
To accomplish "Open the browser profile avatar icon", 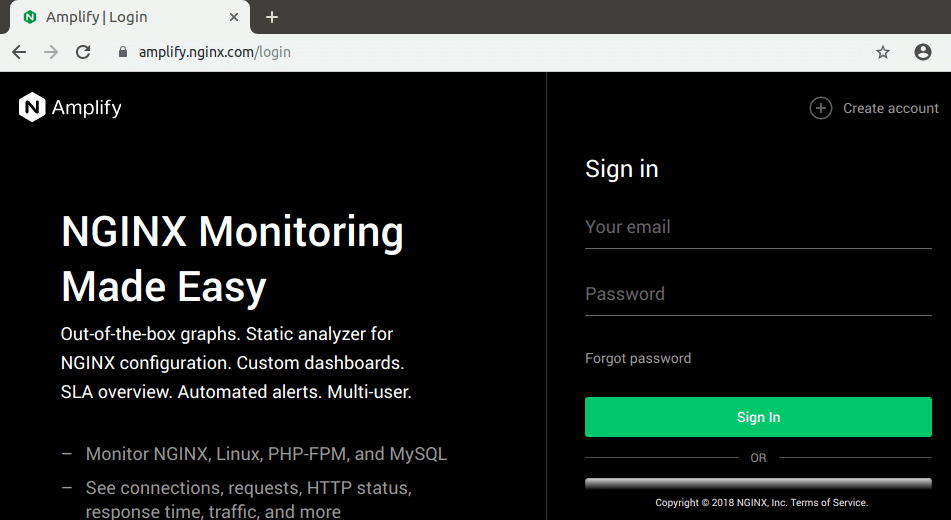I will [922, 52].
